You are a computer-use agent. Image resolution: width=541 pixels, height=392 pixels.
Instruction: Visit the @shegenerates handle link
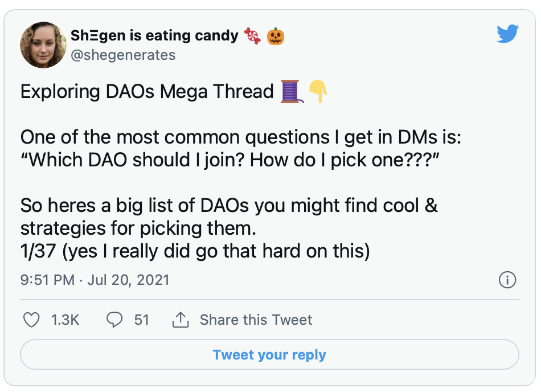(123, 55)
